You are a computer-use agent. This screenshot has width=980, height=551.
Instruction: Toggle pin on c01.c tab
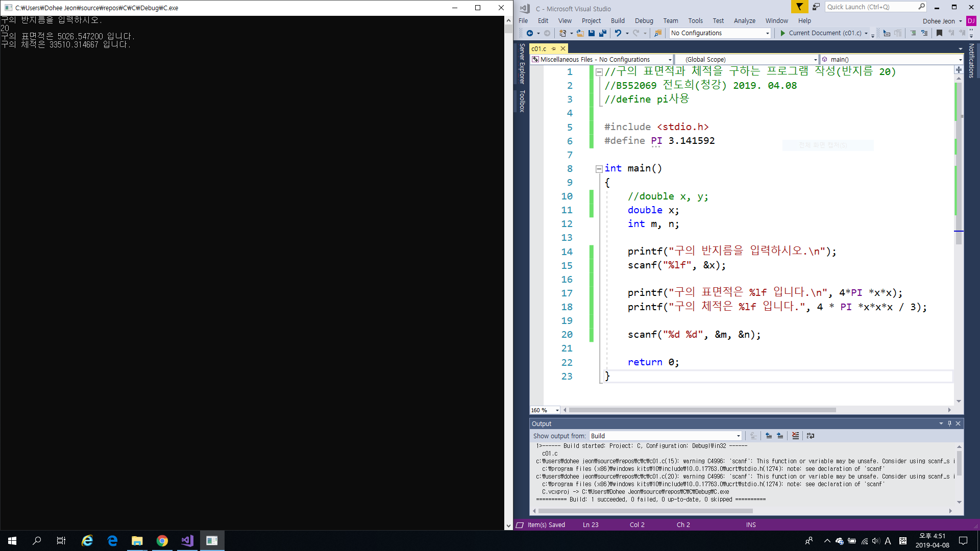554,48
